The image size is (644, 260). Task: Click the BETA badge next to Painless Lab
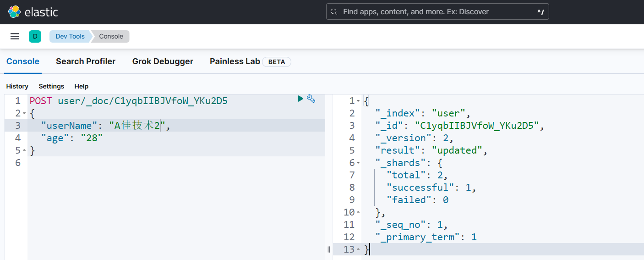point(276,62)
